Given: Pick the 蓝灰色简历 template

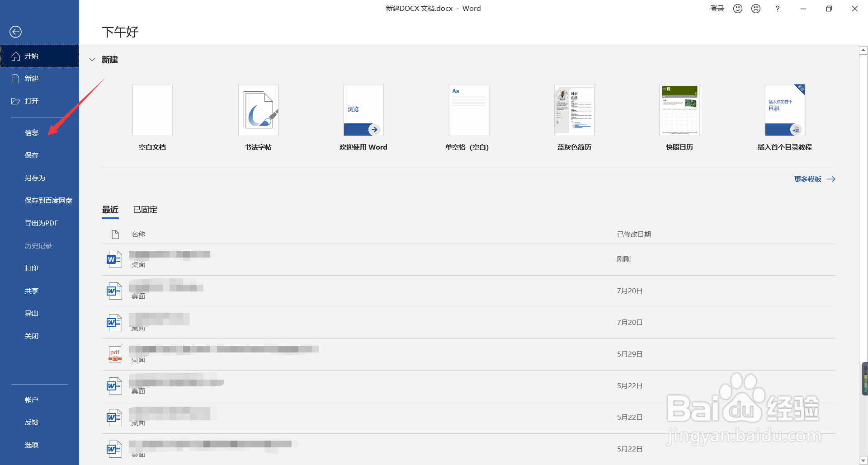Looking at the screenshot, I should [x=574, y=117].
